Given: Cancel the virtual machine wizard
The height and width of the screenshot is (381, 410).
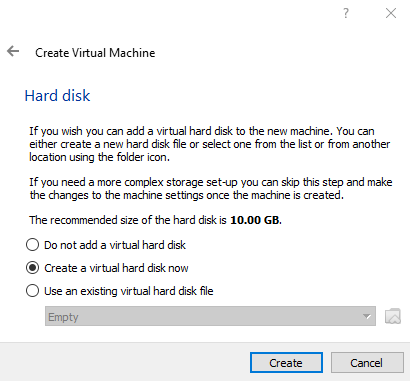Looking at the screenshot, I should coord(367,363).
